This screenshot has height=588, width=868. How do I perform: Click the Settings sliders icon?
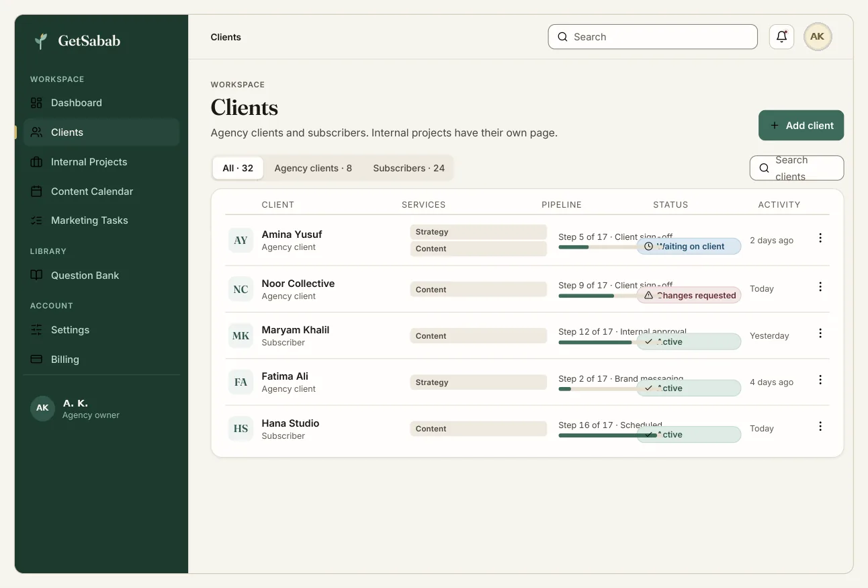37,330
